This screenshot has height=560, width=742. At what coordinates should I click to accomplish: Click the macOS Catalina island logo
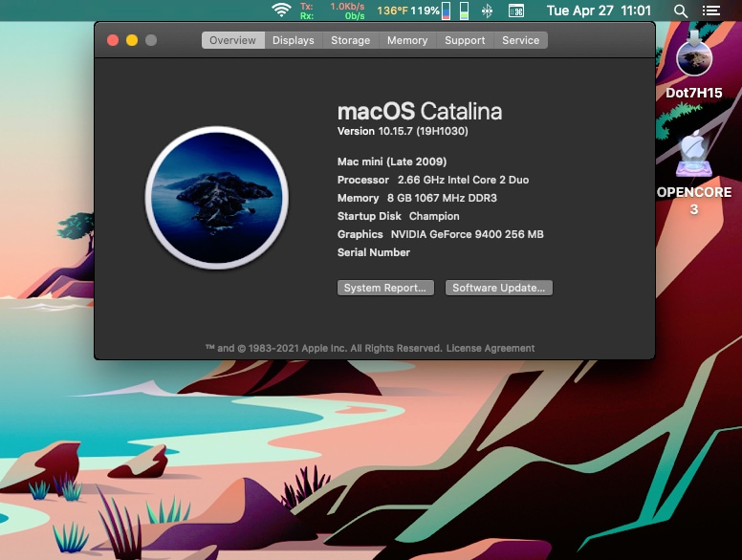pyautogui.click(x=217, y=197)
